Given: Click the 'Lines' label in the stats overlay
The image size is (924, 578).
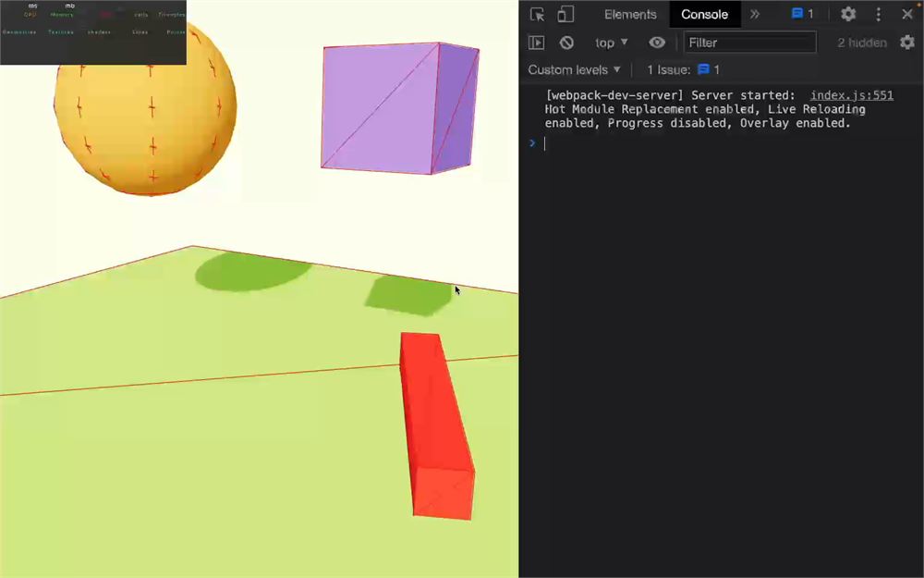Looking at the screenshot, I should (x=140, y=31).
